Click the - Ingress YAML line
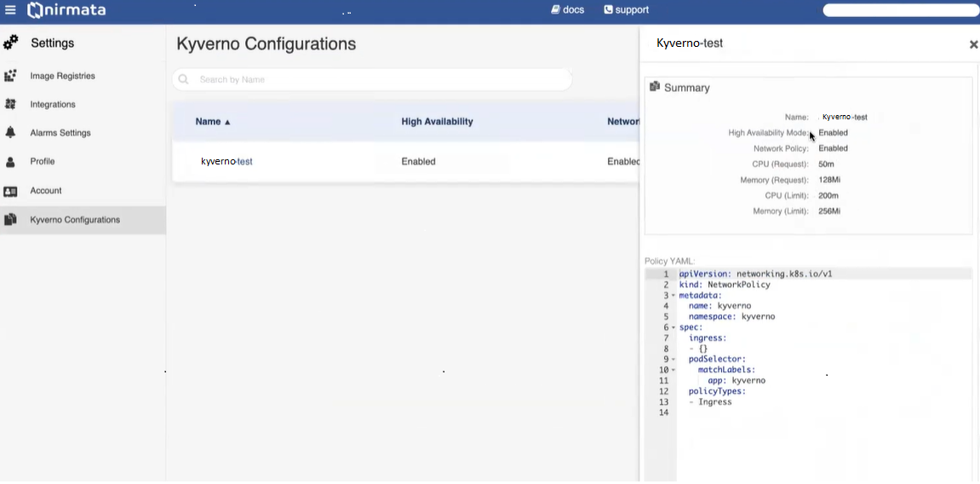Viewport: 980px width, 484px height. (x=710, y=401)
